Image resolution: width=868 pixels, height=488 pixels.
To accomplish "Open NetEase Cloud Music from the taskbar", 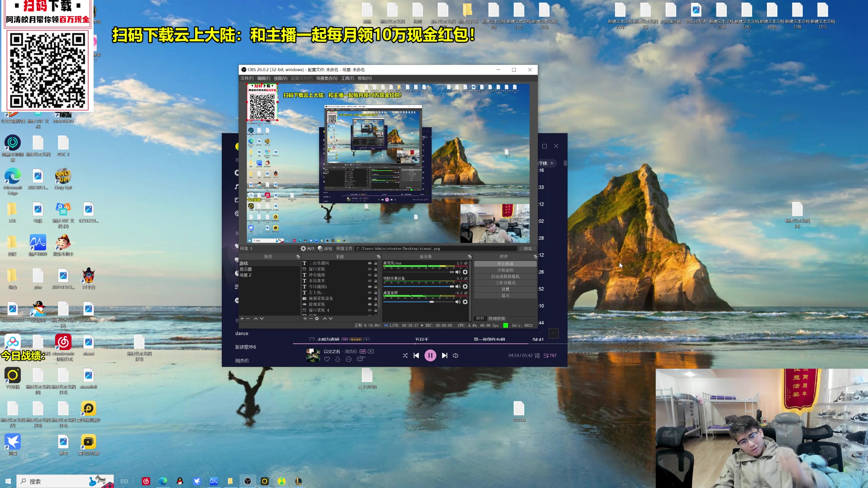I will (x=146, y=481).
